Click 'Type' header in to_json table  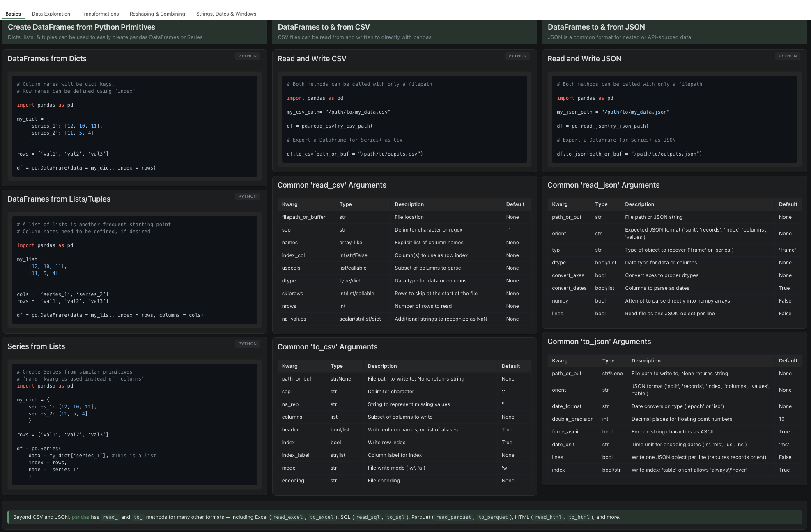point(608,361)
